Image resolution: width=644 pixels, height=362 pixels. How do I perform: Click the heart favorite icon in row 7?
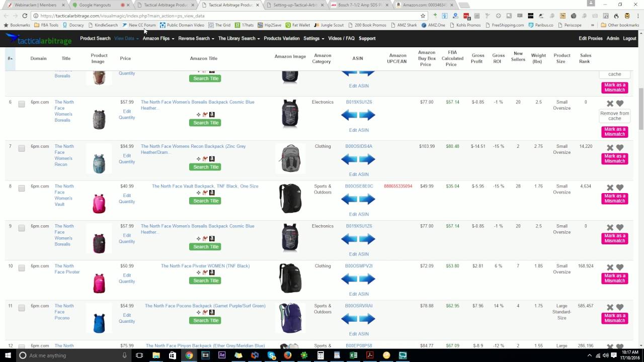(x=620, y=148)
